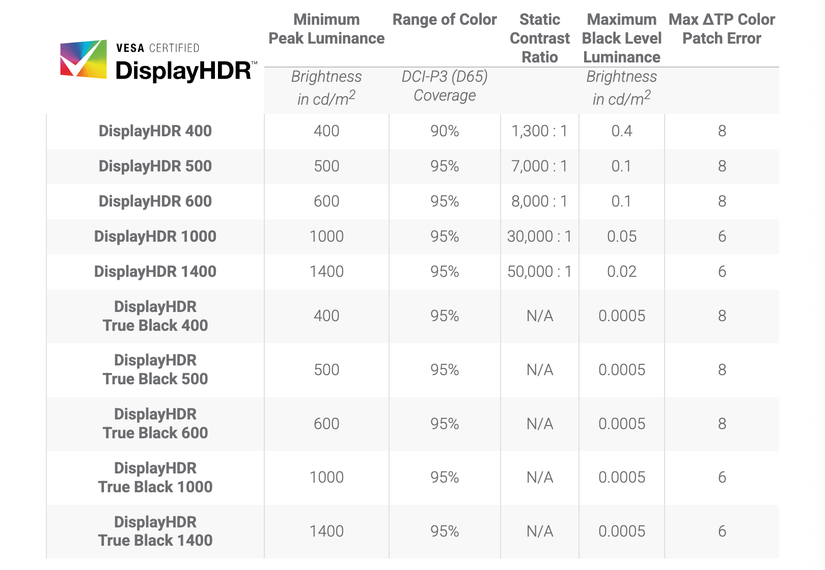Select the Max ΔTP Color Patch Error header
This screenshot has width=825, height=570.
coord(722,29)
